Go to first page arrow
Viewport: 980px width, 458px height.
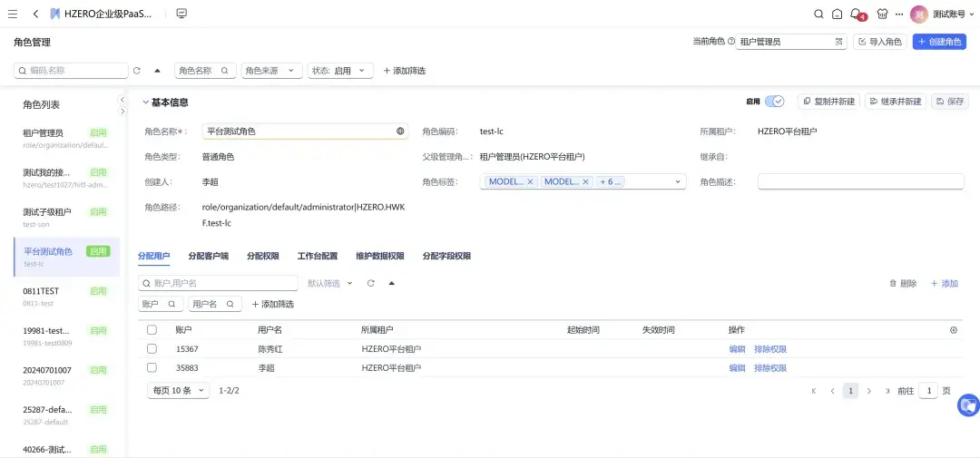tap(814, 391)
